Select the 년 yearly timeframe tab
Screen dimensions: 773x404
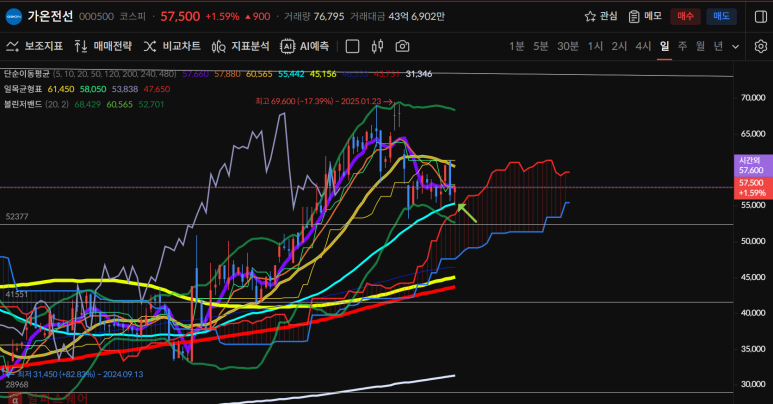pos(718,46)
